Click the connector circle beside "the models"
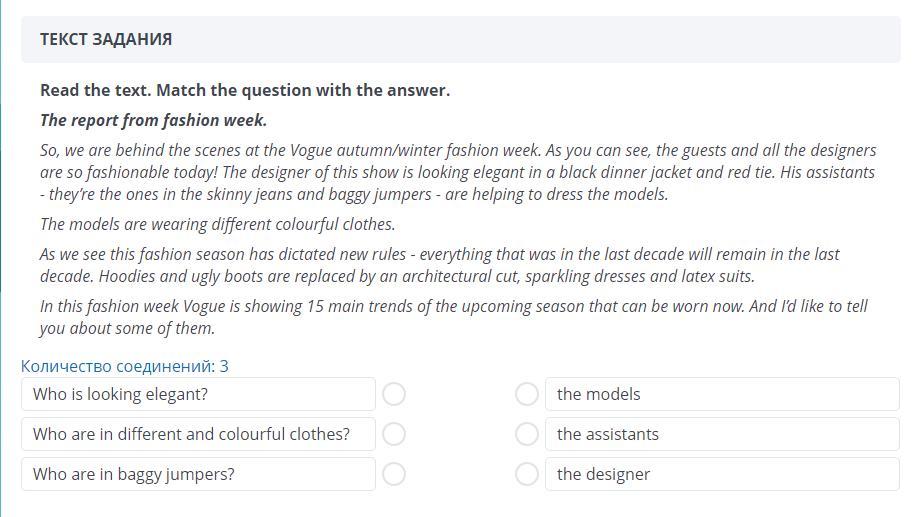Image resolution: width=915 pixels, height=517 pixels. click(527, 394)
